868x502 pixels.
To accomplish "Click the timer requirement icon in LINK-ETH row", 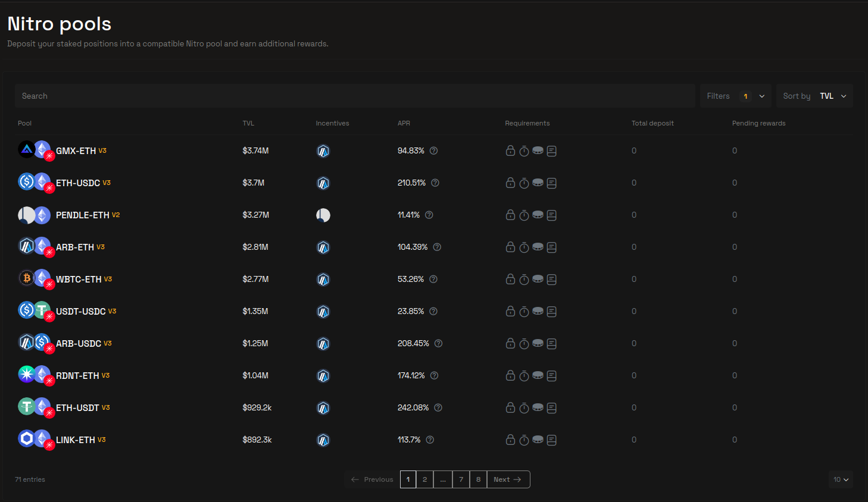I will (524, 440).
